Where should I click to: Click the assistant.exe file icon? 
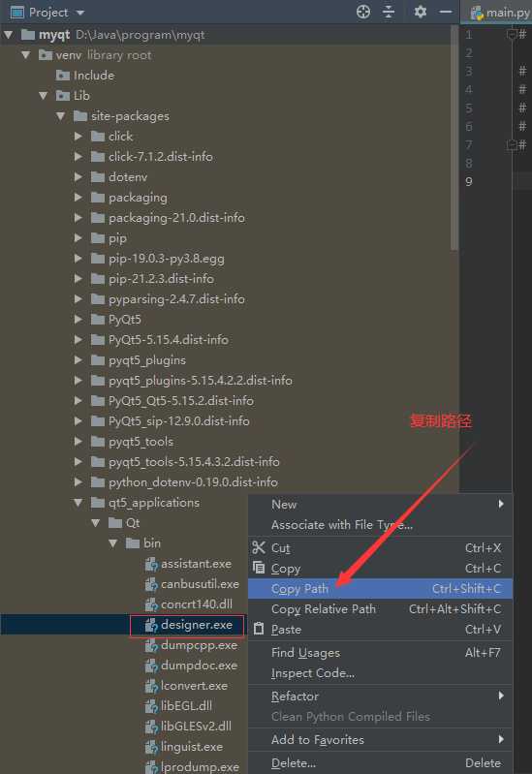(151, 564)
